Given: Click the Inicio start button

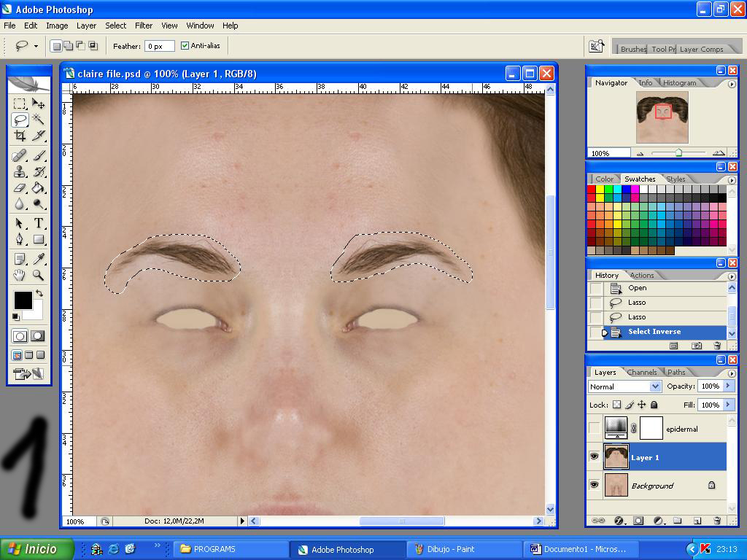Looking at the screenshot, I should [36, 549].
